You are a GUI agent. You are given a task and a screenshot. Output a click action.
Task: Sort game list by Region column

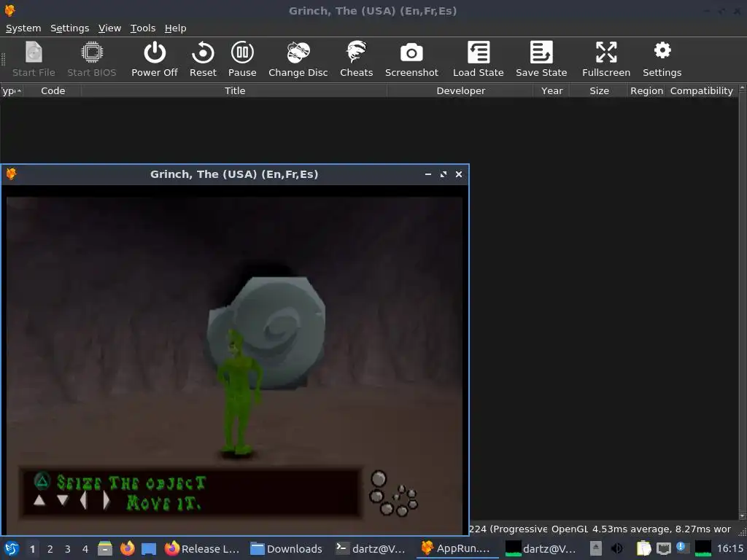pos(646,90)
